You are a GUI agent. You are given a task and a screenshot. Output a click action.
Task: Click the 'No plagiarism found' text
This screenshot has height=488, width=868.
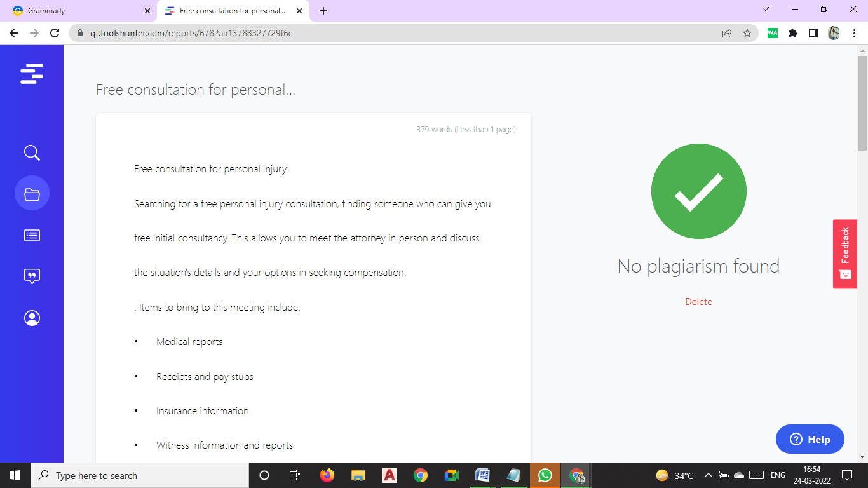coord(698,266)
